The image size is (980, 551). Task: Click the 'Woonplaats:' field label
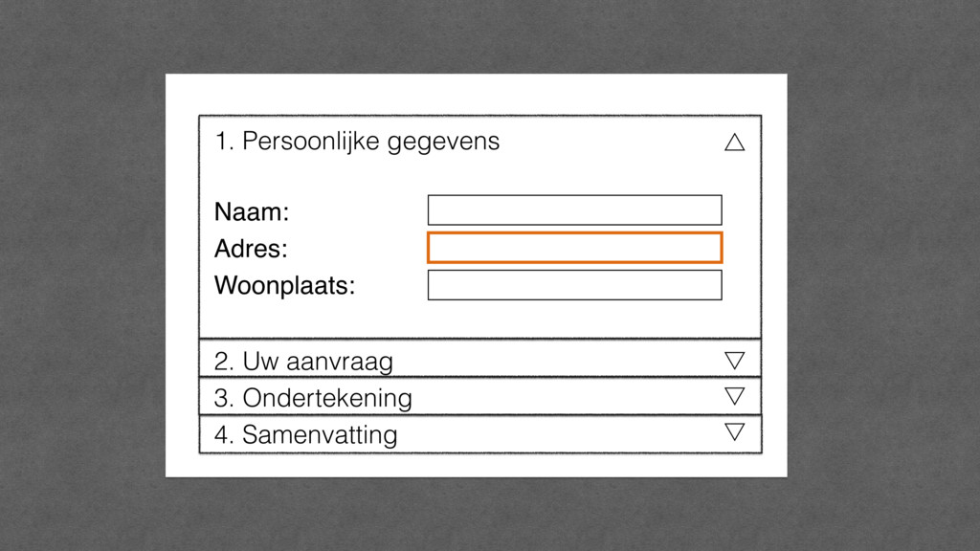coord(284,285)
